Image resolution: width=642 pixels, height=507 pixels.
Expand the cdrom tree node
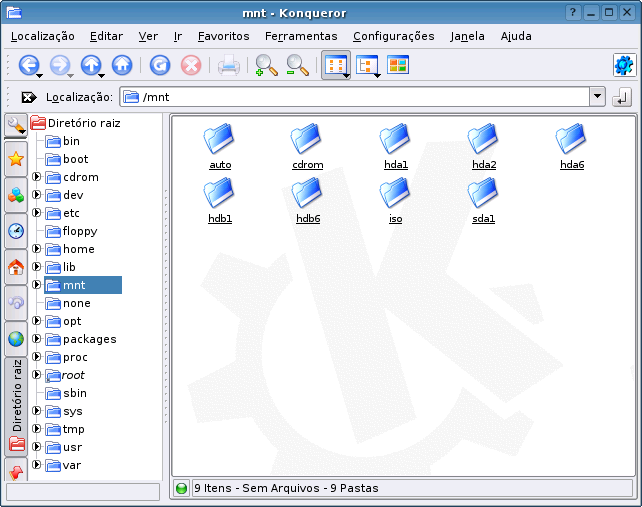(36, 177)
